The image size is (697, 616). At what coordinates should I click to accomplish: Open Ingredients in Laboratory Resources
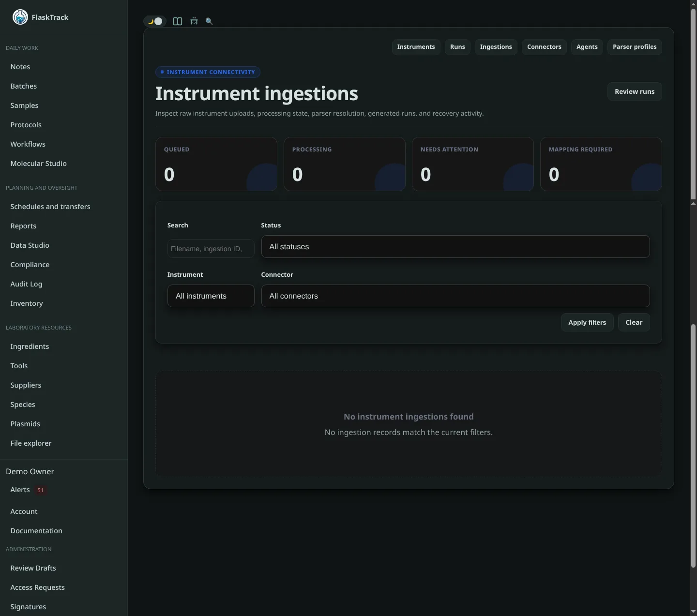30,346
